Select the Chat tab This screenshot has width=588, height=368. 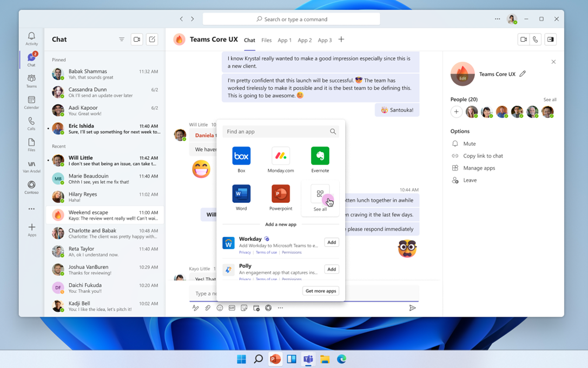pyautogui.click(x=249, y=40)
